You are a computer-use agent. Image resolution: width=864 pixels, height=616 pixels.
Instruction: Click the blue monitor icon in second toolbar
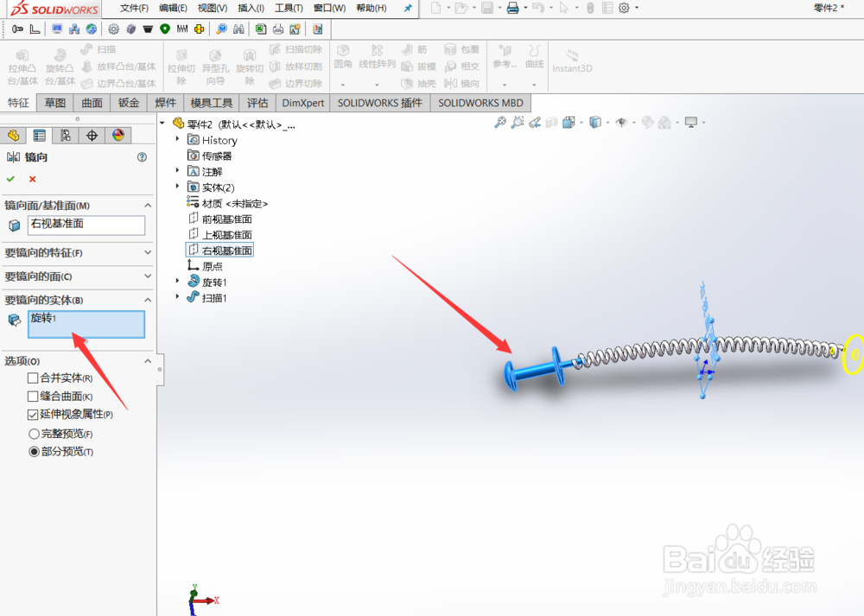[x=57, y=29]
